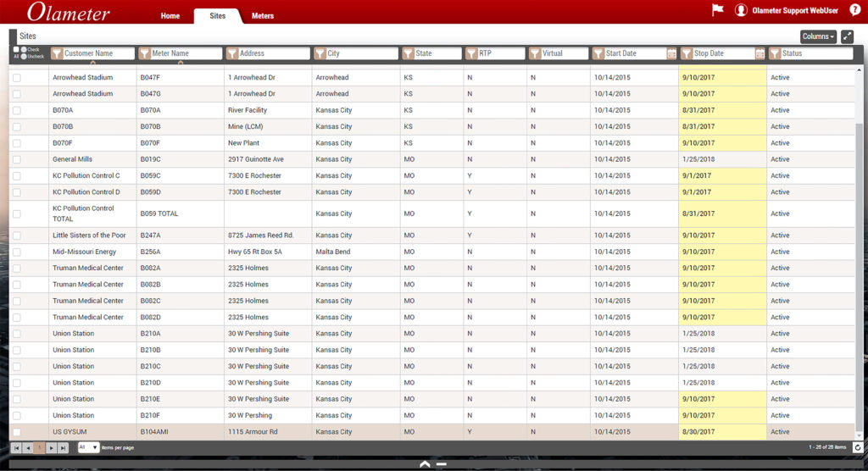Refresh the grid data
This screenshot has width=868, height=471.
(858, 448)
